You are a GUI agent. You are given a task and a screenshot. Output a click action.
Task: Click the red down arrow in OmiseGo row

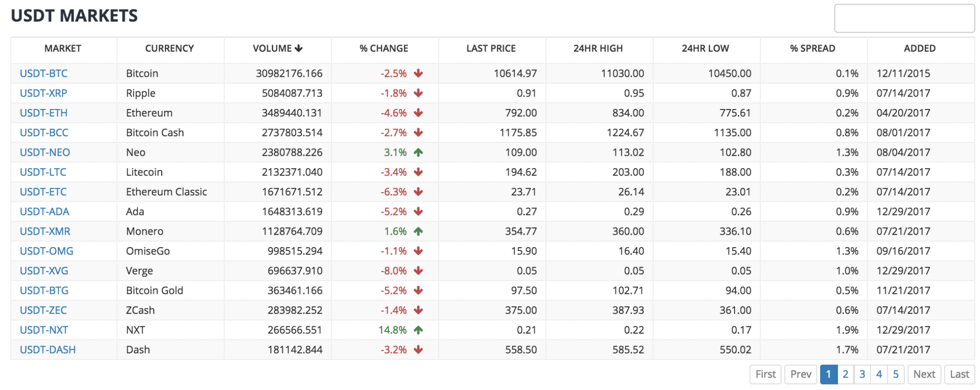418,251
